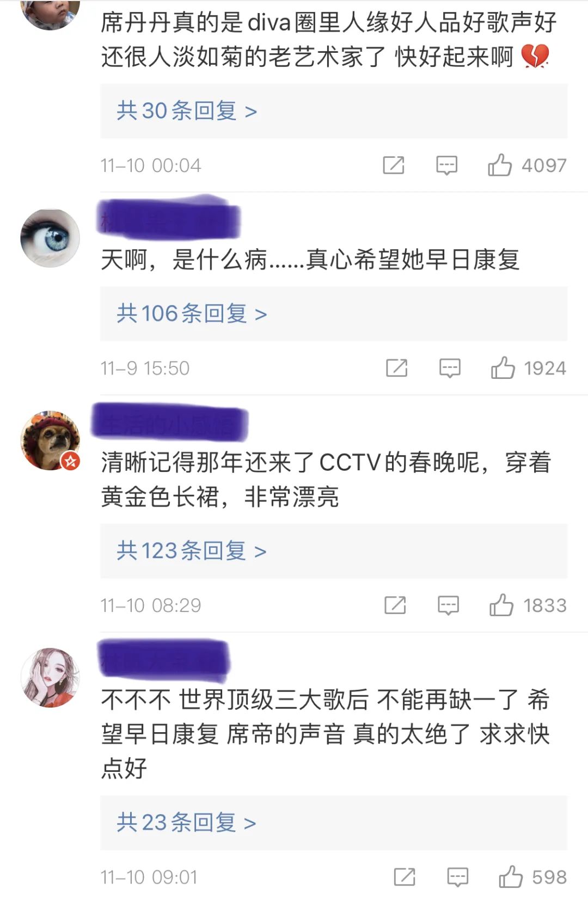Viewport: 588px width, 902px height.
Task: Share the 11-10 08:29 comment
Action: [395, 605]
